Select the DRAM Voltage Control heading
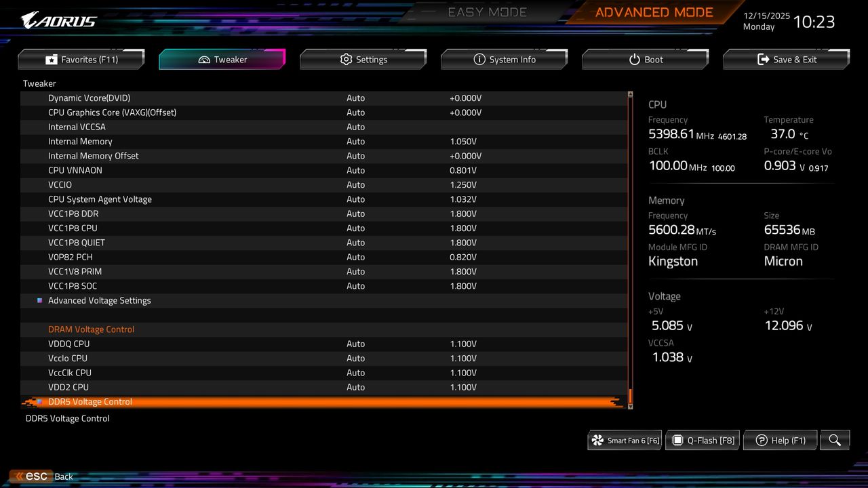 click(x=91, y=329)
